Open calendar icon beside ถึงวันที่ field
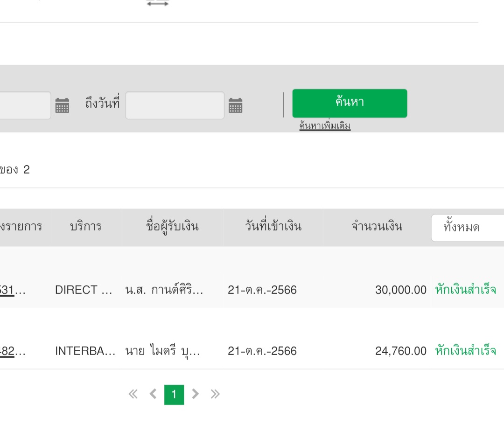504x431 pixels. click(x=235, y=106)
